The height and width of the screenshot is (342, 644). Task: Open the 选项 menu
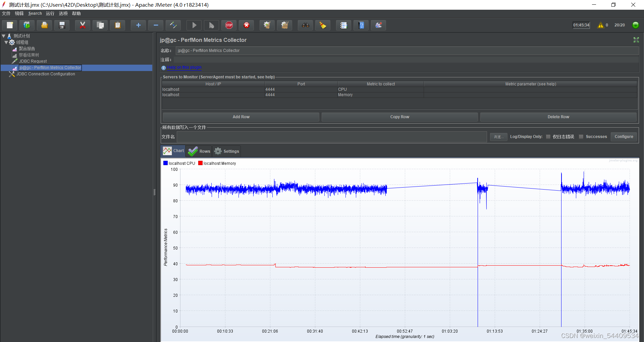point(63,13)
